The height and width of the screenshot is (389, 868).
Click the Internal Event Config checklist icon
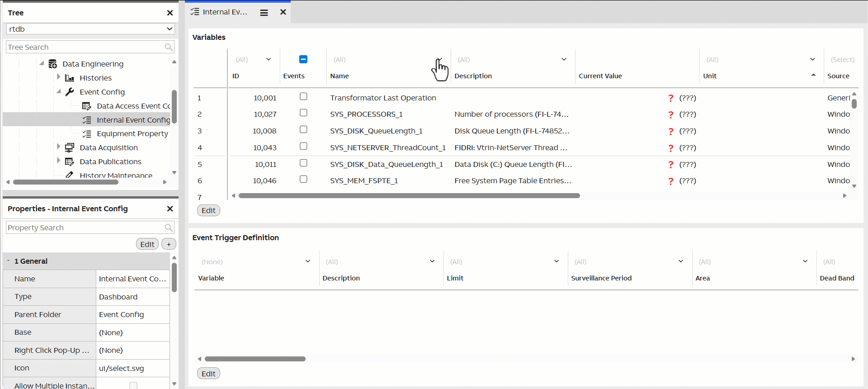(87, 120)
